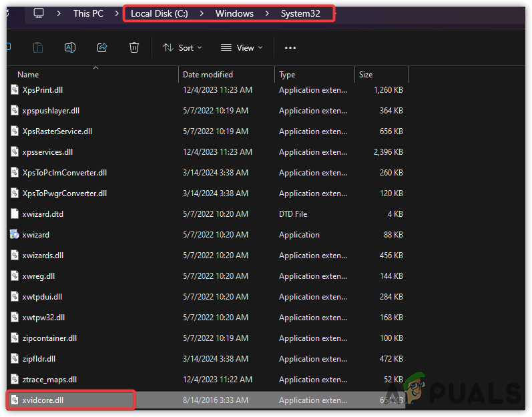Viewport: 532px width, 417px height.
Task: Select XpsToPwgrConverter.dll file name
Action: tap(65, 193)
